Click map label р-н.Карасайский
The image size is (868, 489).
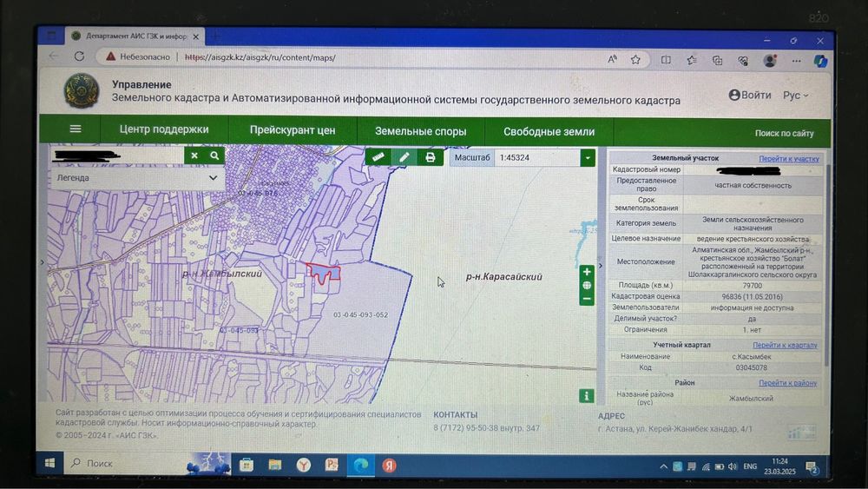pos(503,276)
